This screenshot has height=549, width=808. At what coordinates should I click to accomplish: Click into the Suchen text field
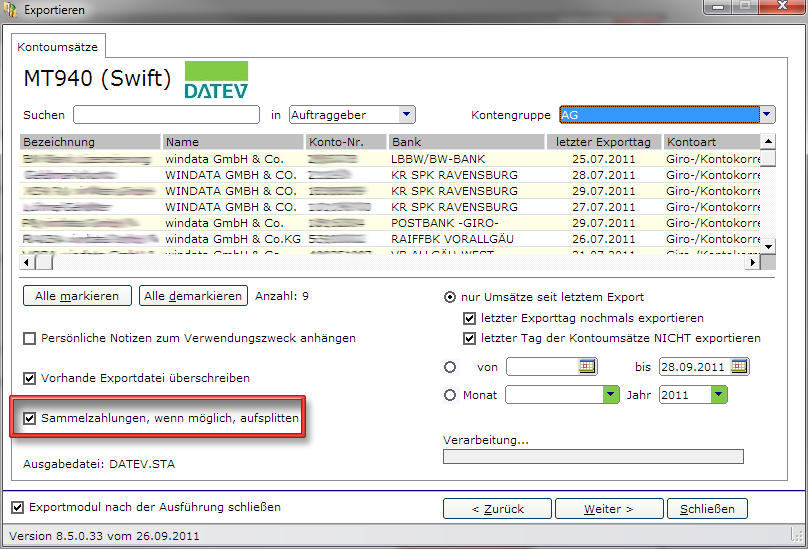tap(166, 114)
